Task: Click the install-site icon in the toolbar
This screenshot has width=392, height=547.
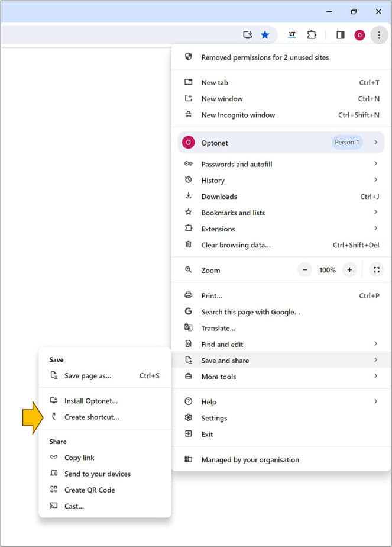Action: tap(248, 35)
